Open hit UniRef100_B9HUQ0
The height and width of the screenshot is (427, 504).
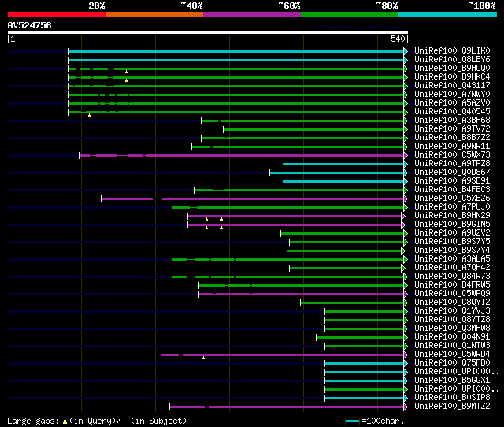pos(452,69)
